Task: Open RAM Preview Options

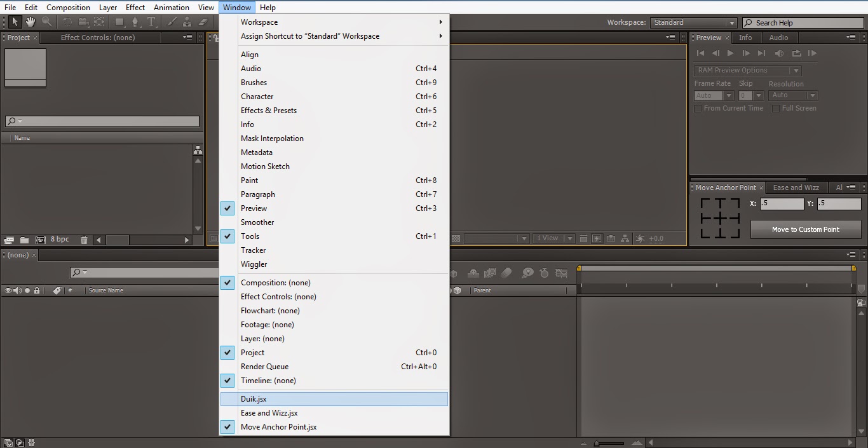Action: click(746, 70)
